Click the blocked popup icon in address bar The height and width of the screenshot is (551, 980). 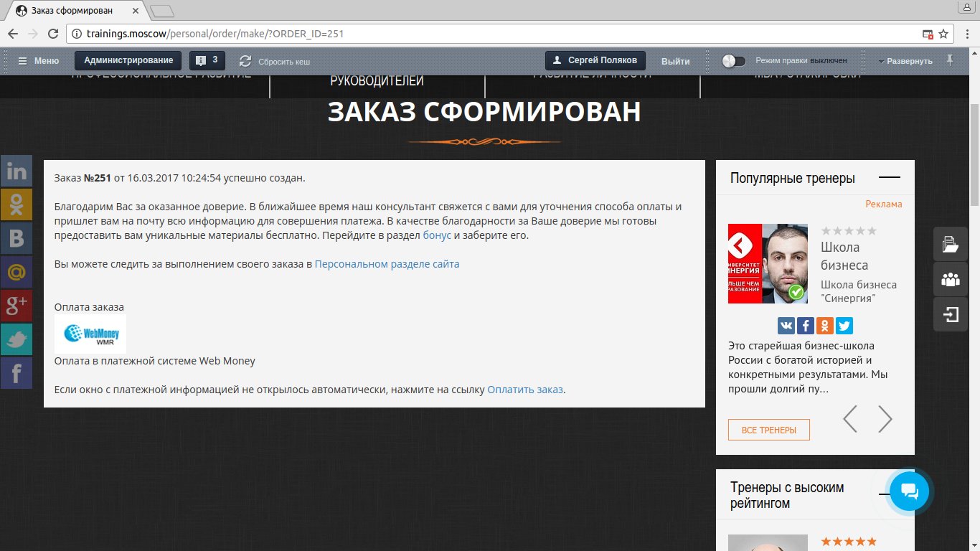point(928,34)
